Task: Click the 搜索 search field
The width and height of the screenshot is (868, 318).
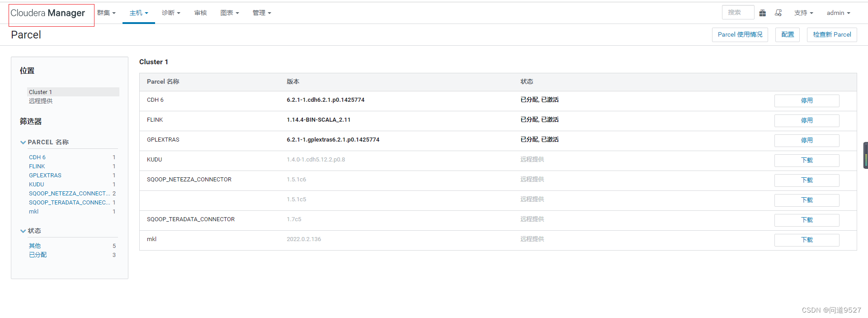Action: click(738, 12)
